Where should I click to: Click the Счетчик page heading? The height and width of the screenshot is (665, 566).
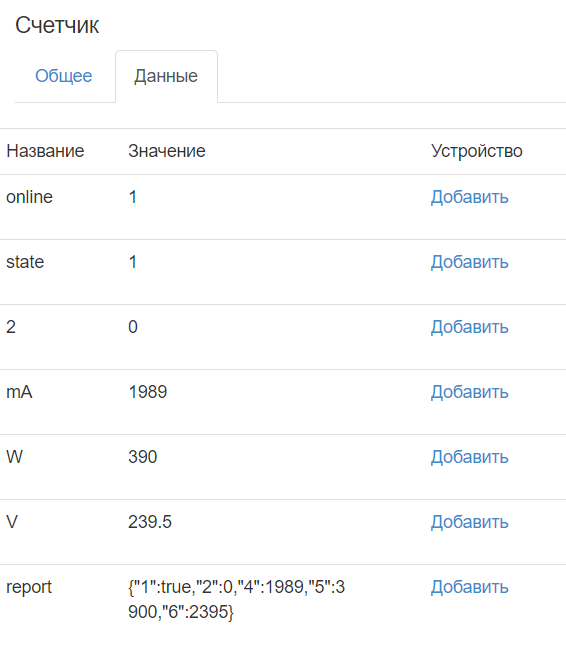[57, 25]
